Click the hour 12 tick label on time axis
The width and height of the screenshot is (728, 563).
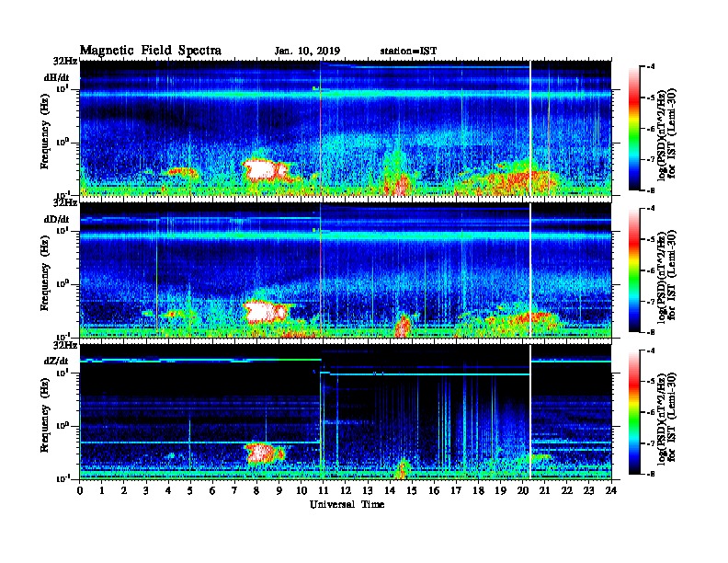(346, 490)
